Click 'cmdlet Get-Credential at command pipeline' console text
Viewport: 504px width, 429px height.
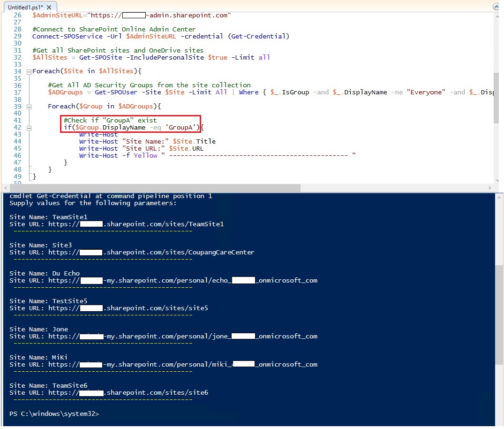pyautogui.click(x=111, y=196)
